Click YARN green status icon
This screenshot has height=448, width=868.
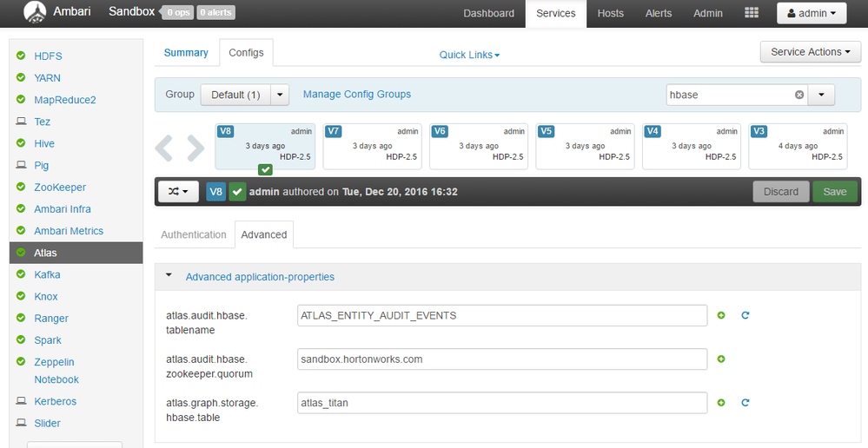[x=21, y=77]
